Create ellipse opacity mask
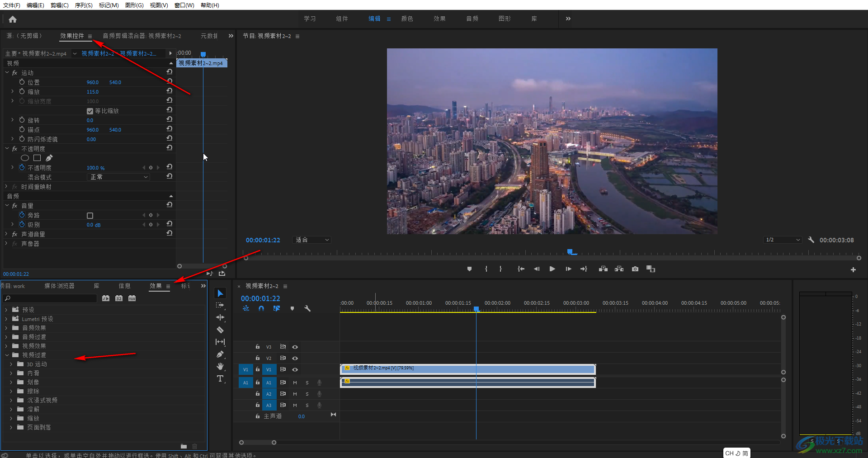The height and width of the screenshot is (458, 868). pos(25,158)
